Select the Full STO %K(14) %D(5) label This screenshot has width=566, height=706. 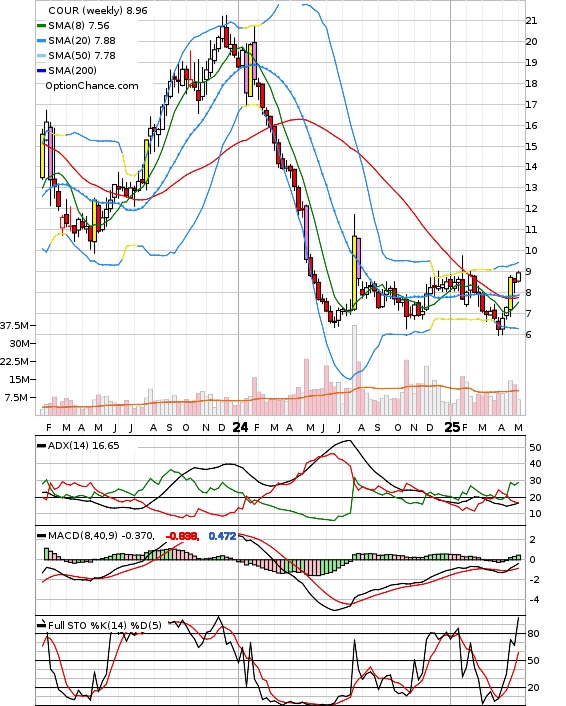[104, 625]
